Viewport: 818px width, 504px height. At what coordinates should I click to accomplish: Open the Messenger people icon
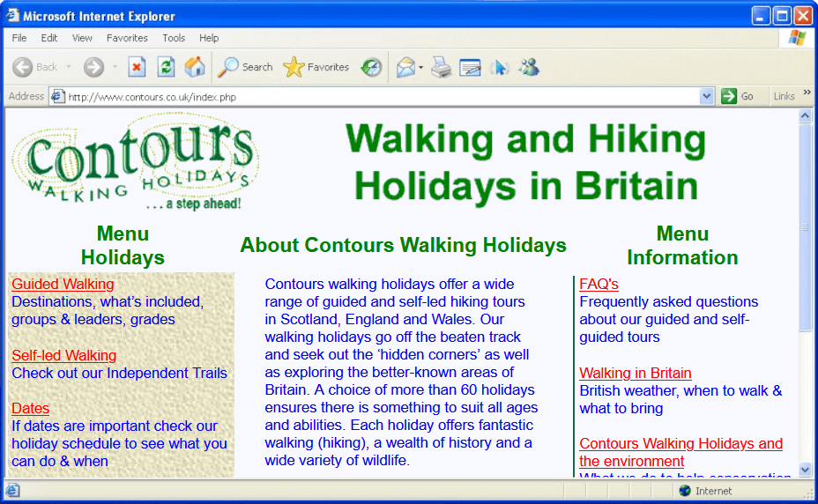click(529, 67)
